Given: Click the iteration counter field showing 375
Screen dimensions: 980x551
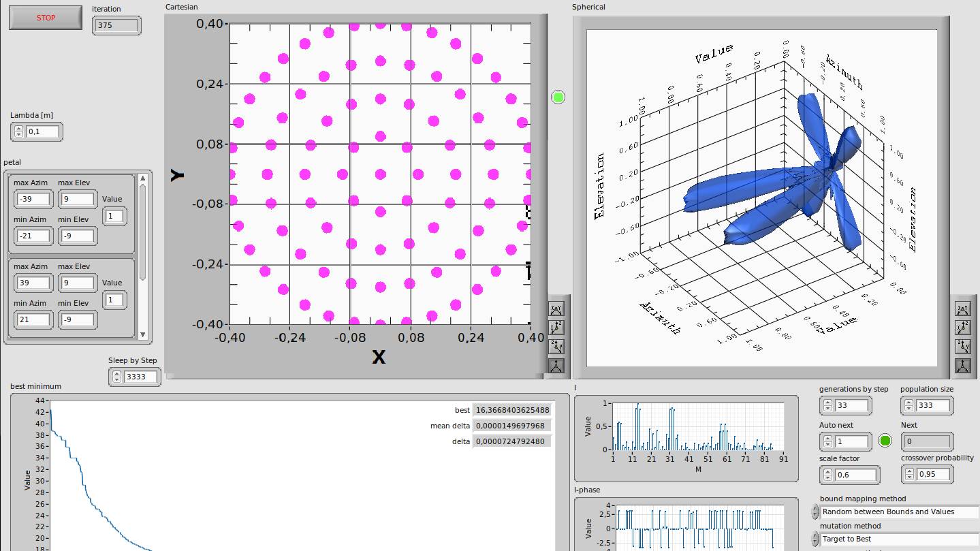Looking at the screenshot, I should click(x=116, y=25).
